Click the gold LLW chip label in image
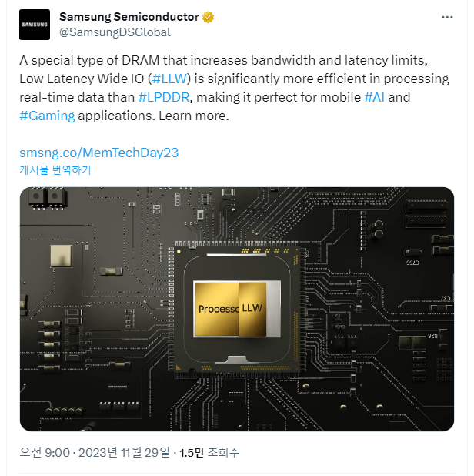 click(x=252, y=308)
